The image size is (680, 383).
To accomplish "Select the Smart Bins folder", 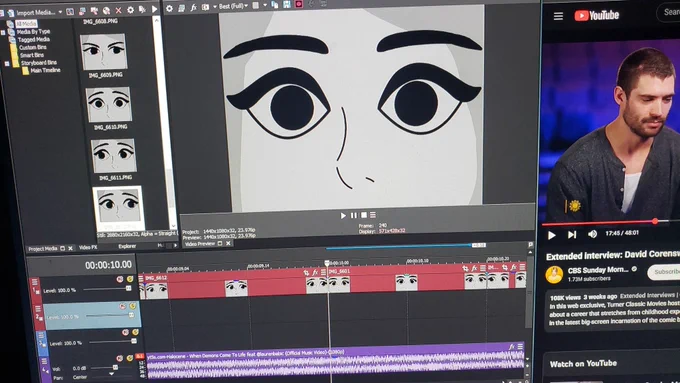I will point(31,55).
